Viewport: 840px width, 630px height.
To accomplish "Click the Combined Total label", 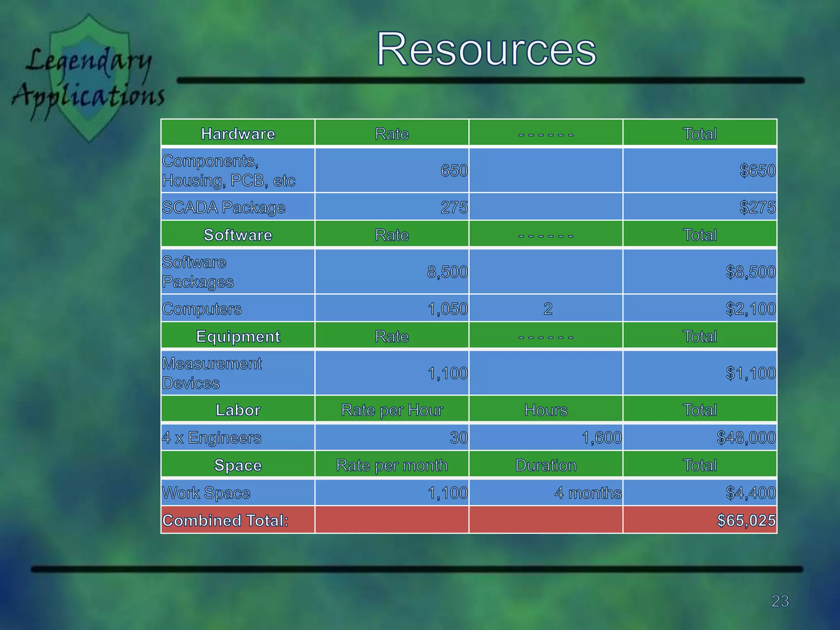I will [226, 520].
